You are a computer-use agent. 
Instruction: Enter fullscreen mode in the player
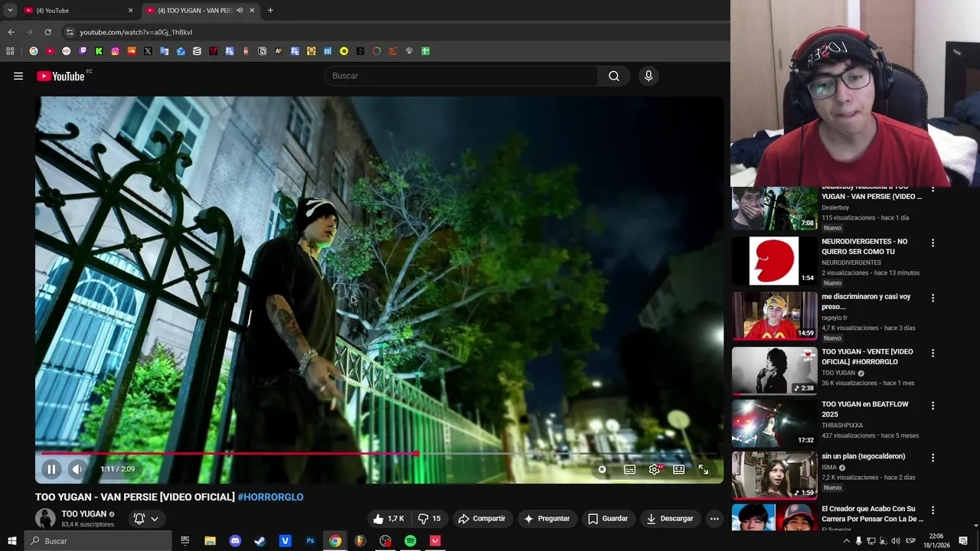703,469
